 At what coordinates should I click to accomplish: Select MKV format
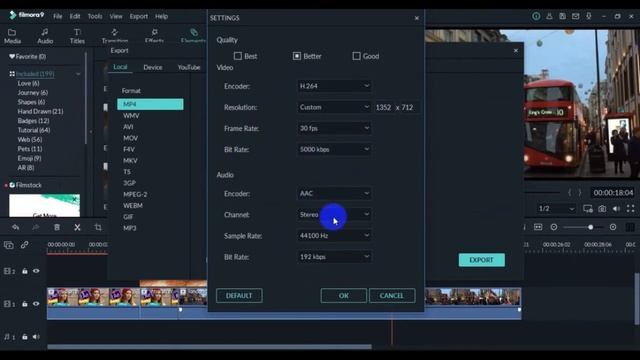pyautogui.click(x=131, y=160)
